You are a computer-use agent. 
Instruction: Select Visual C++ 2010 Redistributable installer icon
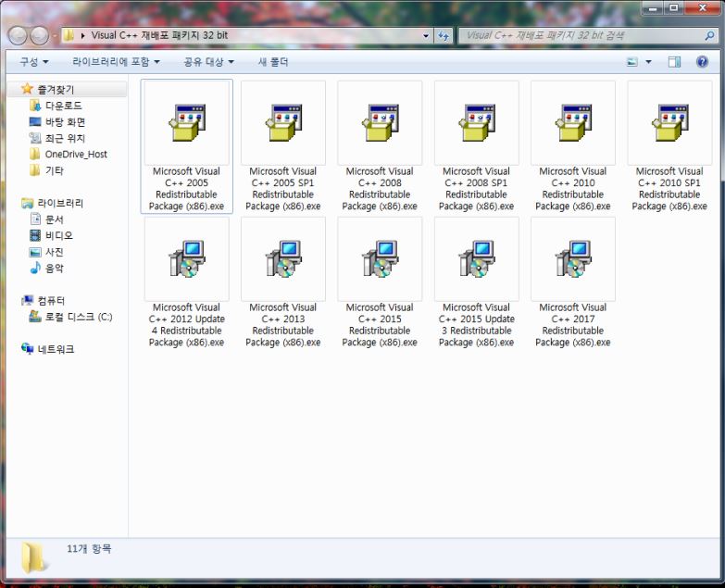tap(573, 123)
